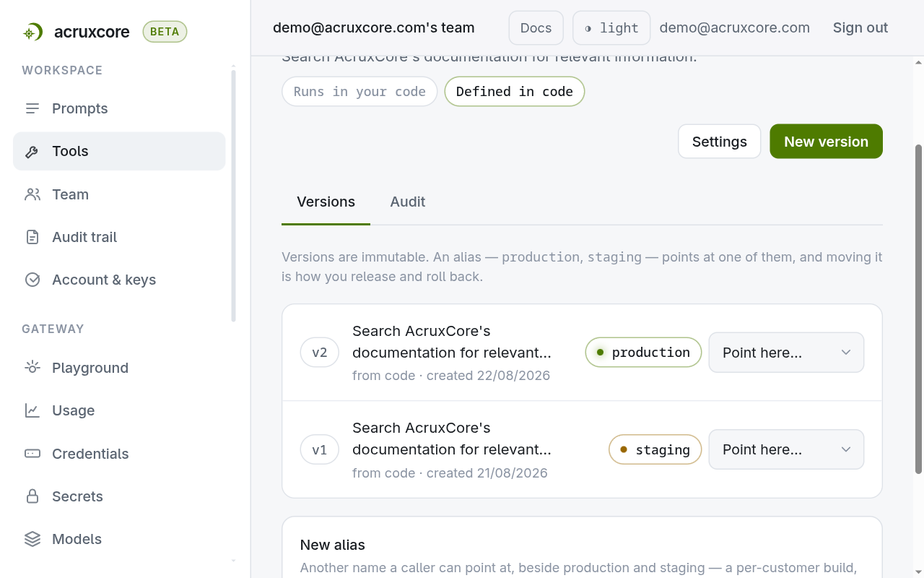The image size is (924, 578).
Task: Click the production alias badge
Action: (643, 353)
